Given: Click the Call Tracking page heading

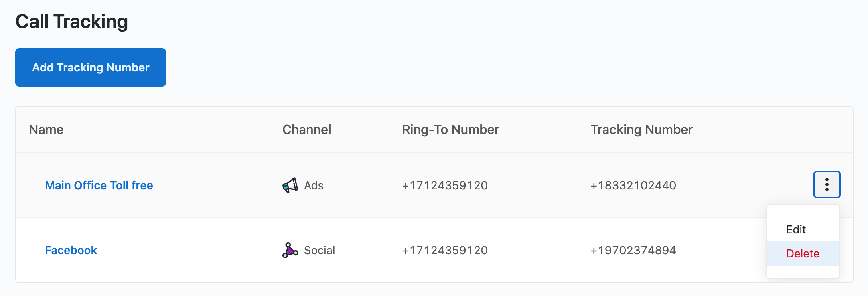Looking at the screenshot, I should pyautogui.click(x=72, y=22).
